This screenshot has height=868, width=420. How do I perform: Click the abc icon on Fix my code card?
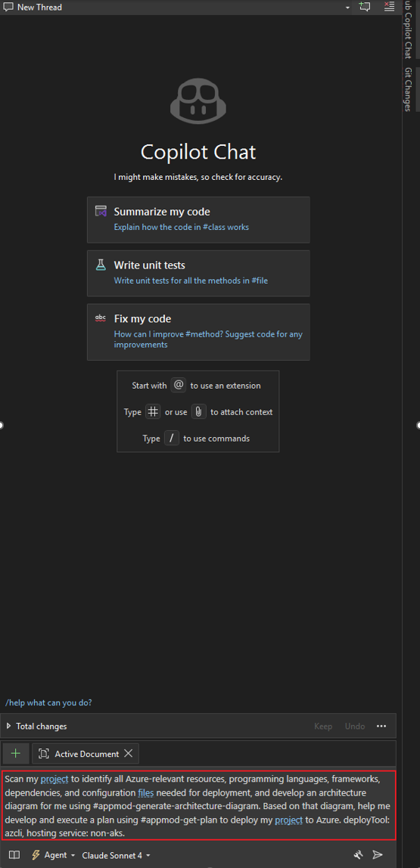(101, 318)
